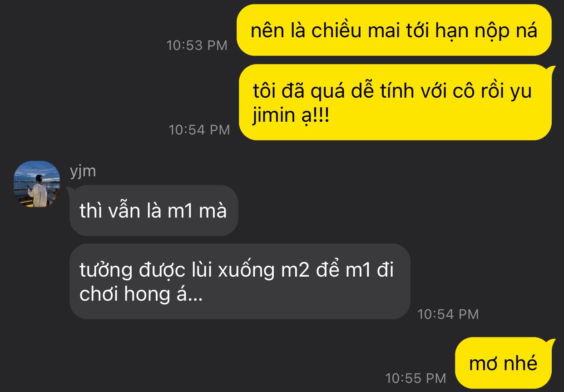
Task: Select the gray bubble thì vẫn là m1 mà
Action: coord(154,211)
